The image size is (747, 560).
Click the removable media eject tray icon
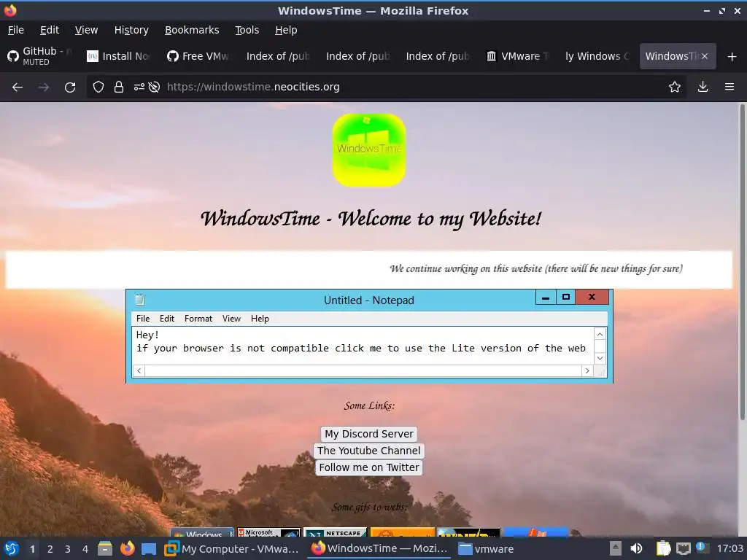(616, 548)
